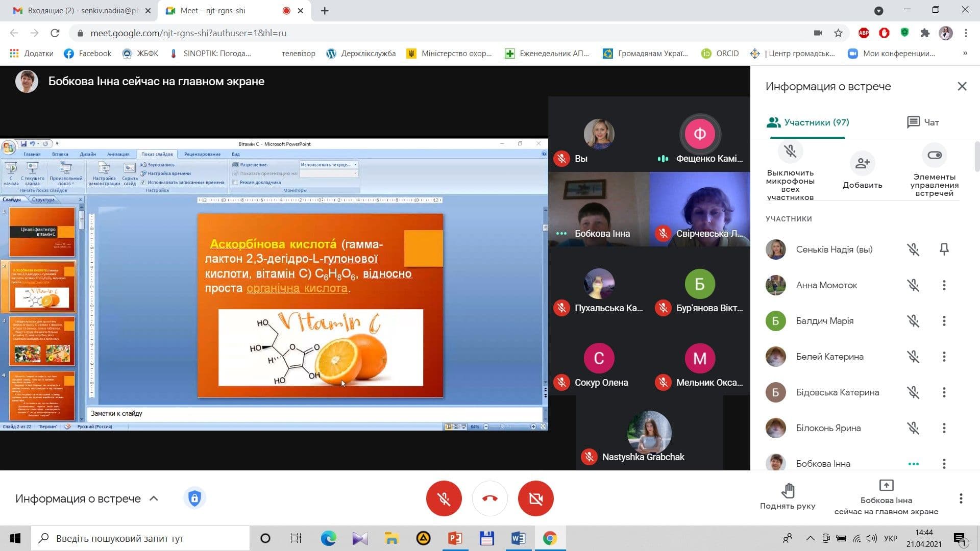This screenshot has width=980, height=551.
Task: Open Microsoft Edge from the taskbar
Action: tap(328, 538)
